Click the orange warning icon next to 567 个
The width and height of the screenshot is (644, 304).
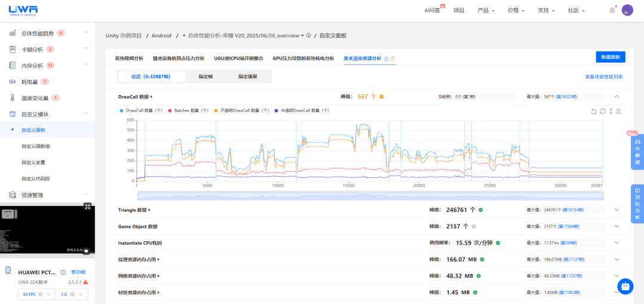(x=382, y=97)
